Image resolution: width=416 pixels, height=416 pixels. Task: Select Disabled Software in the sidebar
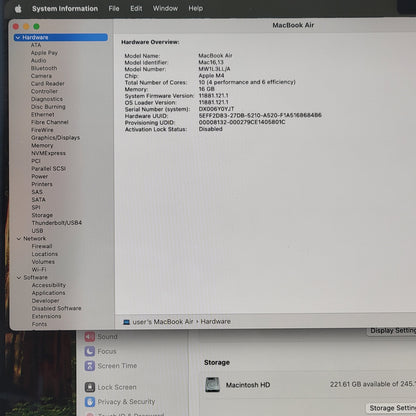tap(57, 308)
